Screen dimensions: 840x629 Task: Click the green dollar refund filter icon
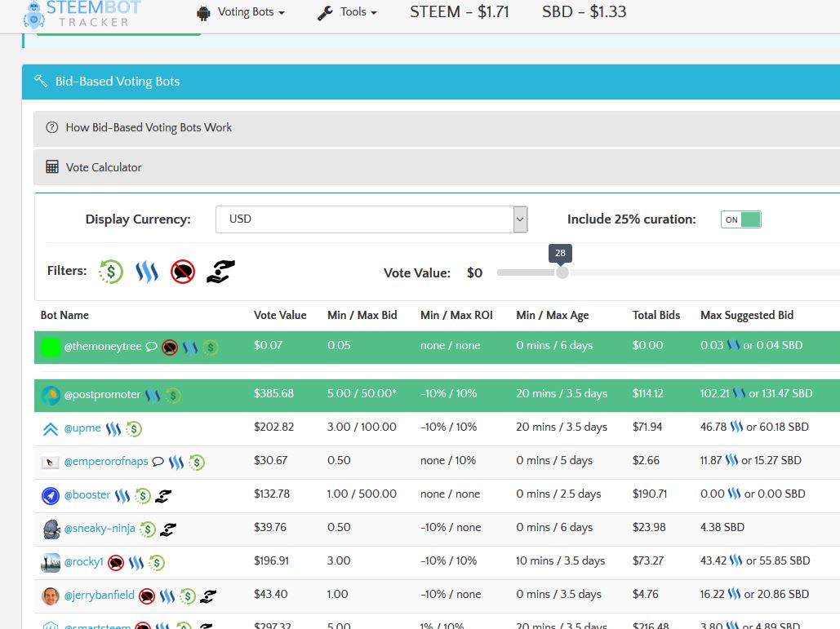coord(111,272)
